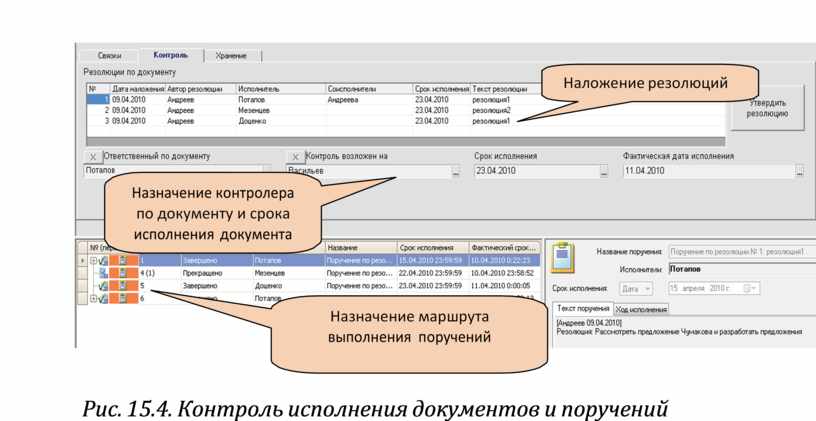
Task: Expand tree node for task row 6
Action: tap(93, 298)
